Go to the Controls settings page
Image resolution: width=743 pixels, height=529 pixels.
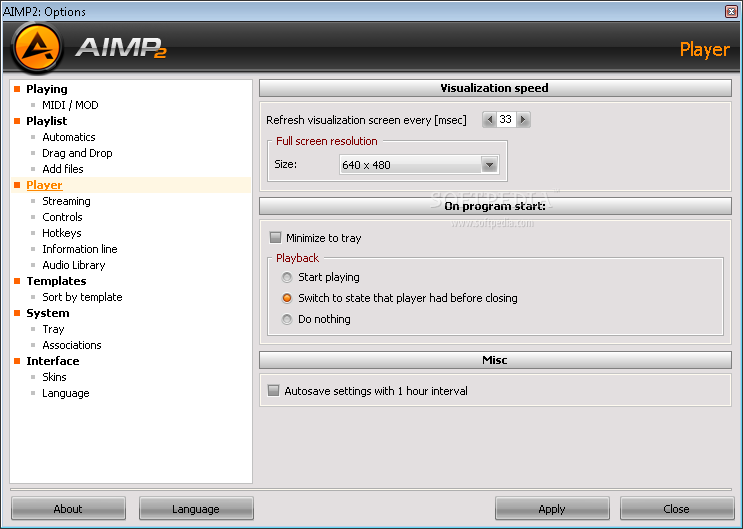coord(62,217)
